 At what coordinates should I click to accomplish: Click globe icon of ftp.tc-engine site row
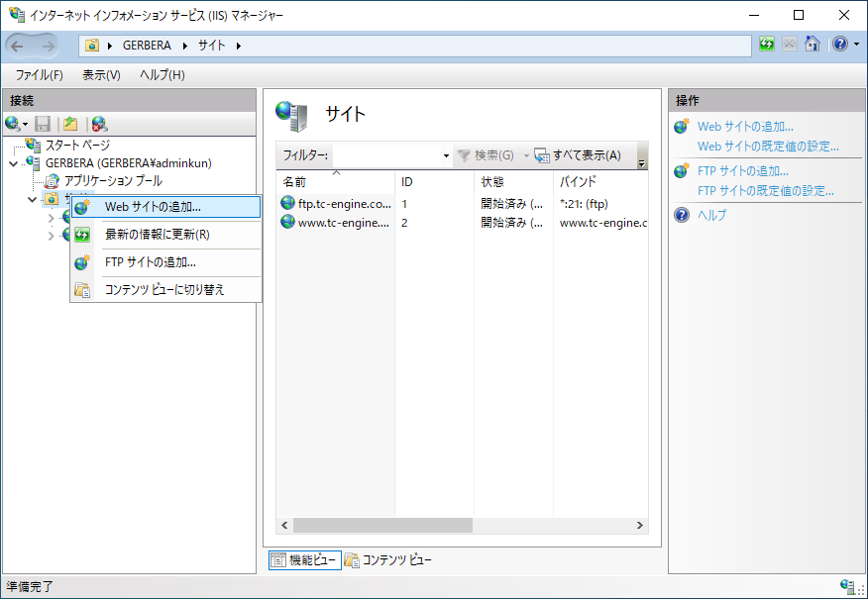point(288,203)
